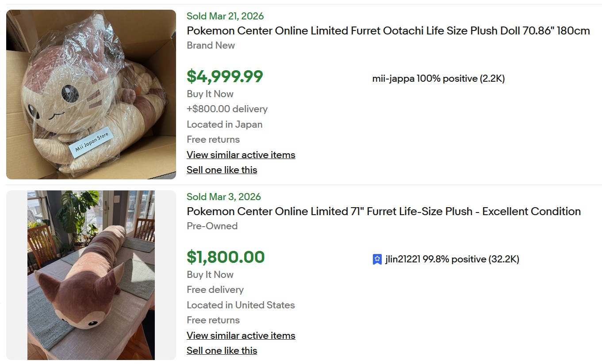Open the Furret Ootachi 180cm listing title

pos(388,31)
